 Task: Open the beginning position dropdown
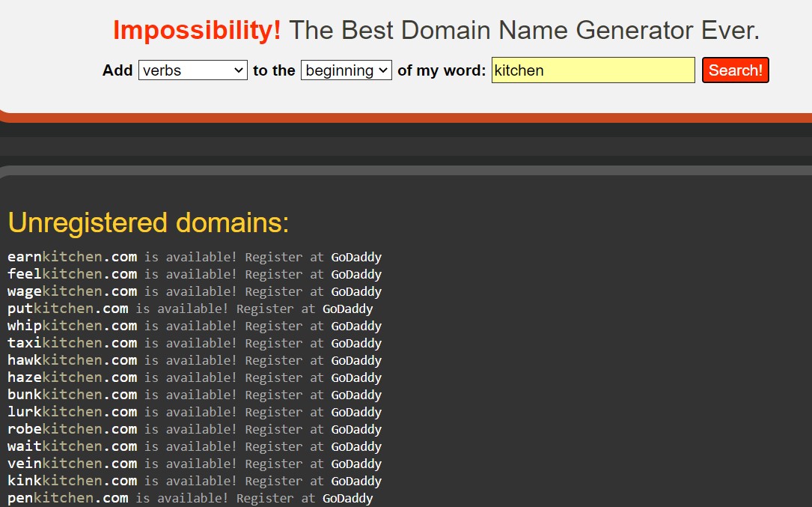346,70
